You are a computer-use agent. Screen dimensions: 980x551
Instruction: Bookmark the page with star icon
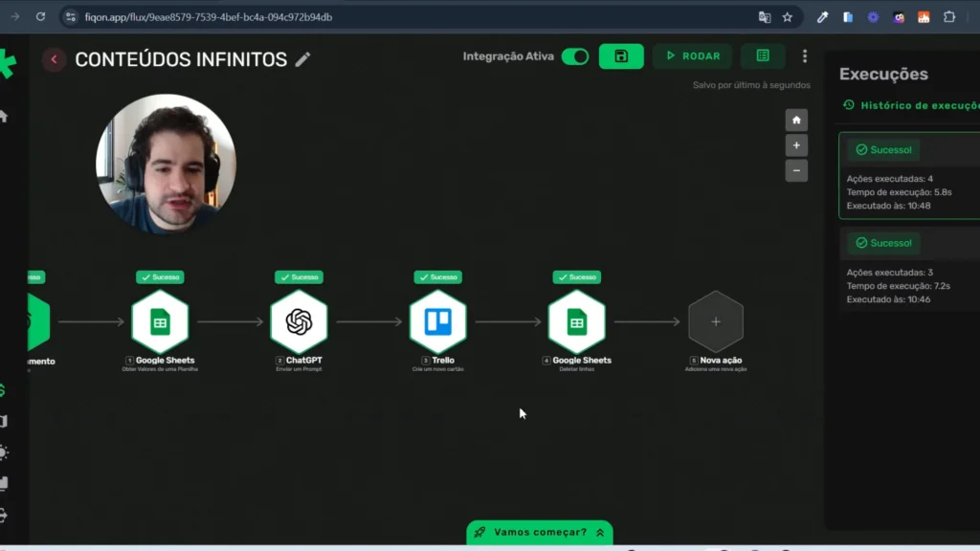[788, 17]
